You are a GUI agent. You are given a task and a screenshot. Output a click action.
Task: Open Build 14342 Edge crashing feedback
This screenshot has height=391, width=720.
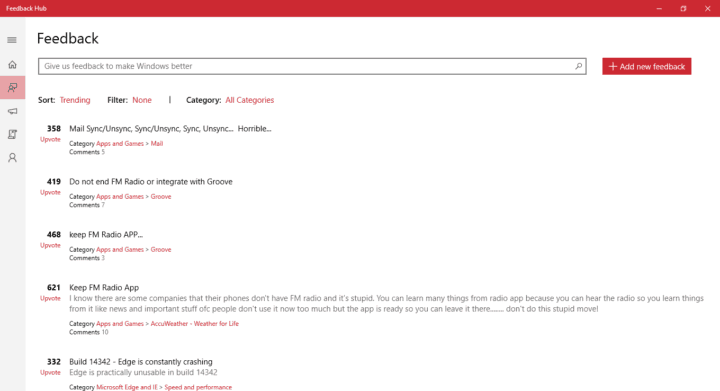click(141, 362)
